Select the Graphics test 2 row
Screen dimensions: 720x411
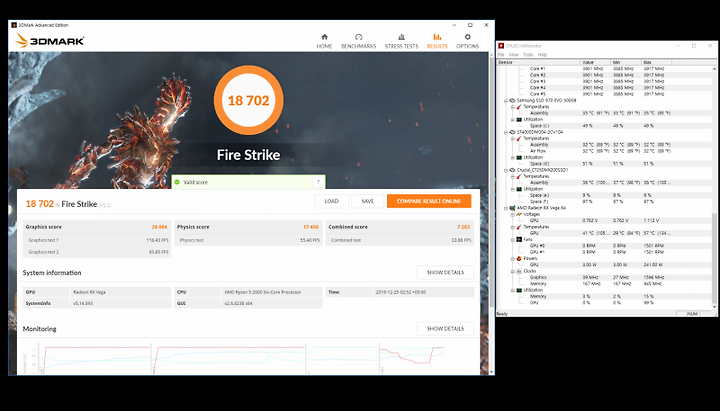(x=97, y=252)
